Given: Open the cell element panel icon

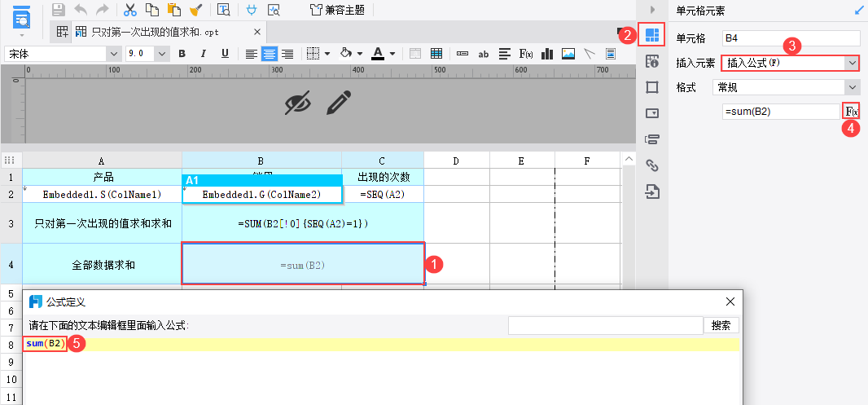Looking at the screenshot, I should pos(652,35).
